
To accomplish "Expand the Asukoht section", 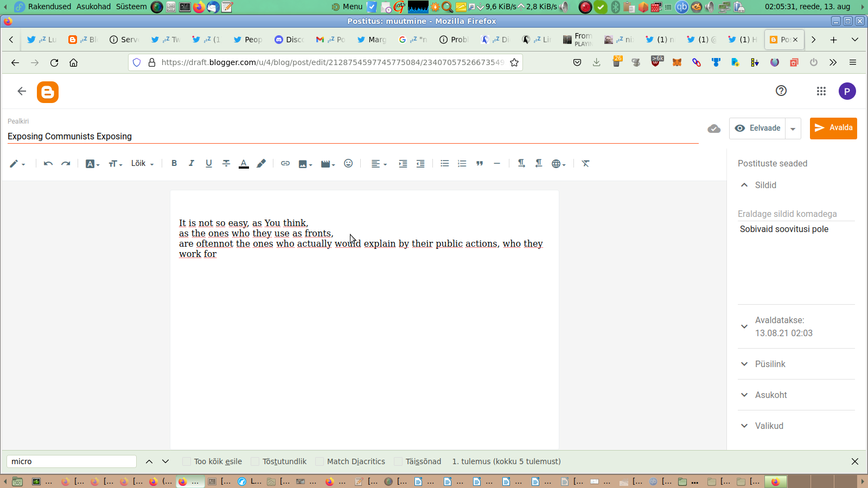I will pyautogui.click(x=770, y=395).
